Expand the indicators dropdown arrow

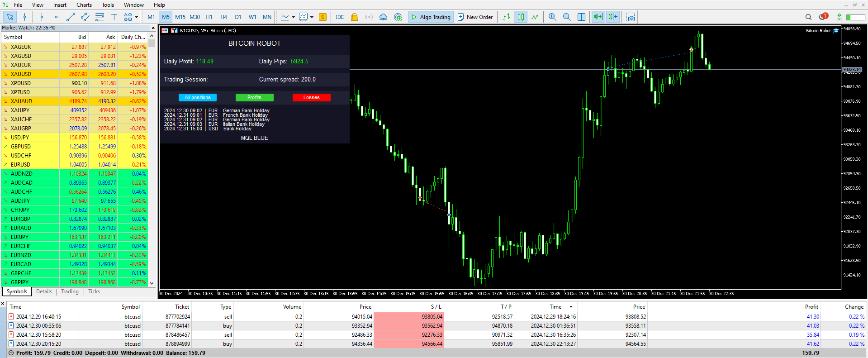click(x=293, y=17)
